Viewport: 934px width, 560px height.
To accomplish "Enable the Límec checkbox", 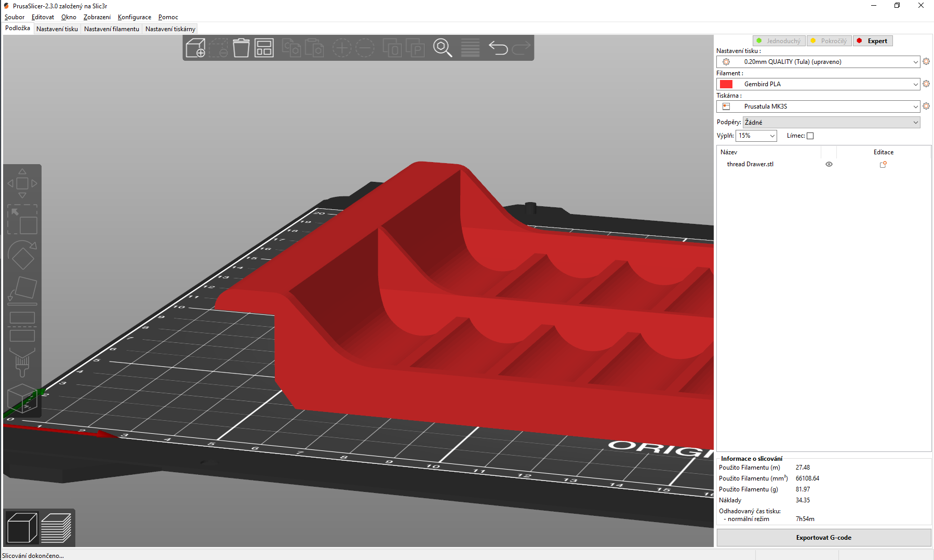I will click(810, 136).
